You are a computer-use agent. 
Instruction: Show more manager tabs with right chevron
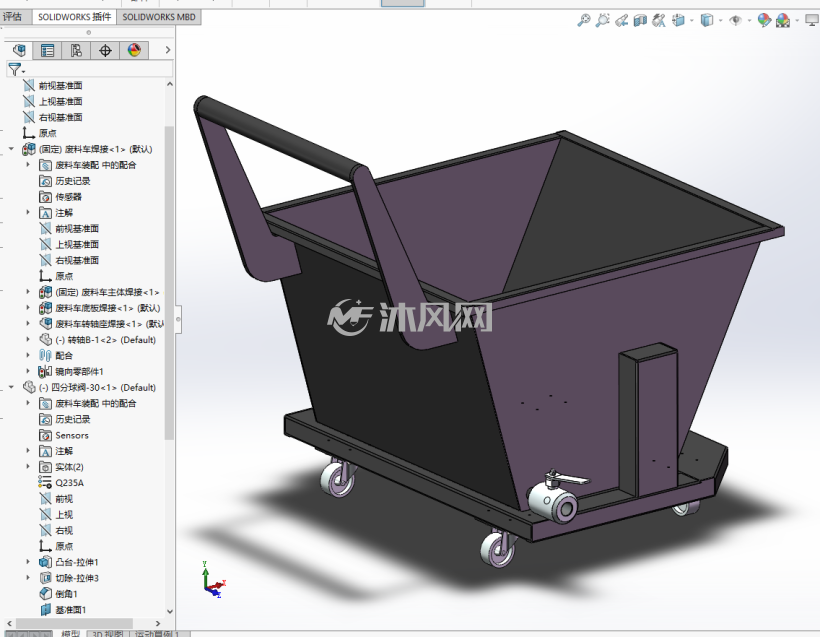[167, 50]
